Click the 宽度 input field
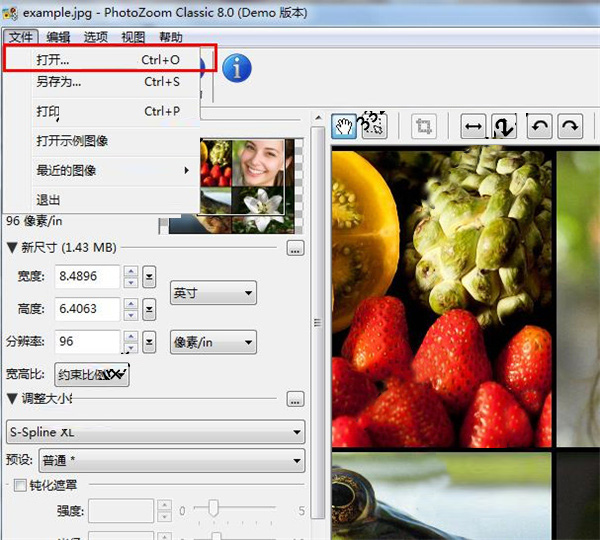Screen dimensions: 600x540 87,276
